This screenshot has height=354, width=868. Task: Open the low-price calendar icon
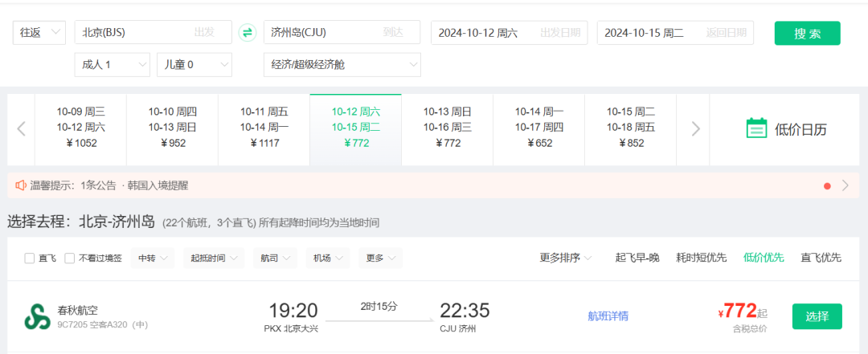756,128
